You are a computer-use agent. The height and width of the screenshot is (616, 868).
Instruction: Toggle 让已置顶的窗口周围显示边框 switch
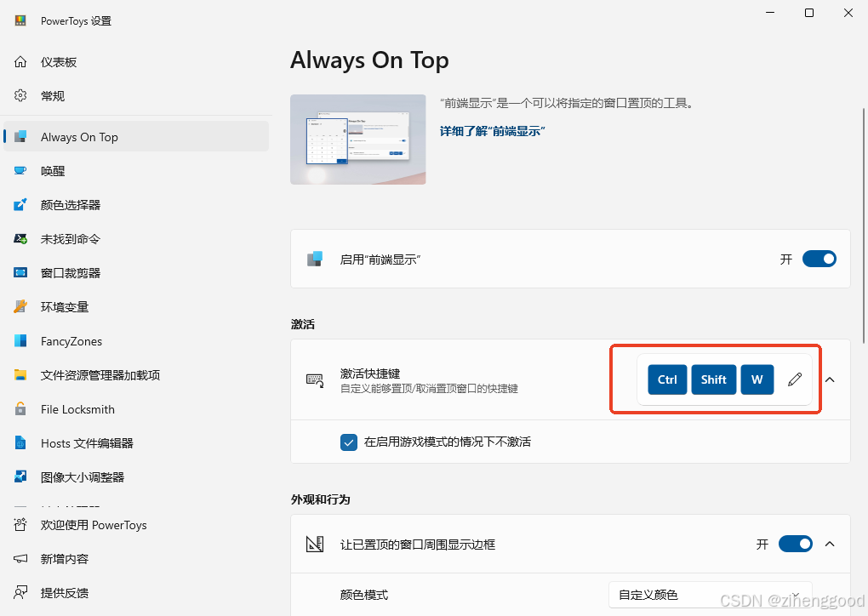[x=796, y=544]
